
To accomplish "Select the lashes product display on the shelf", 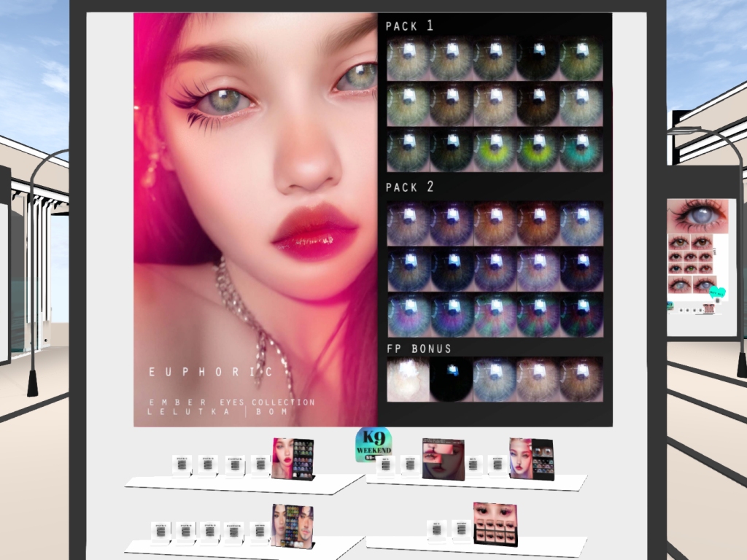I will coord(495,524).
